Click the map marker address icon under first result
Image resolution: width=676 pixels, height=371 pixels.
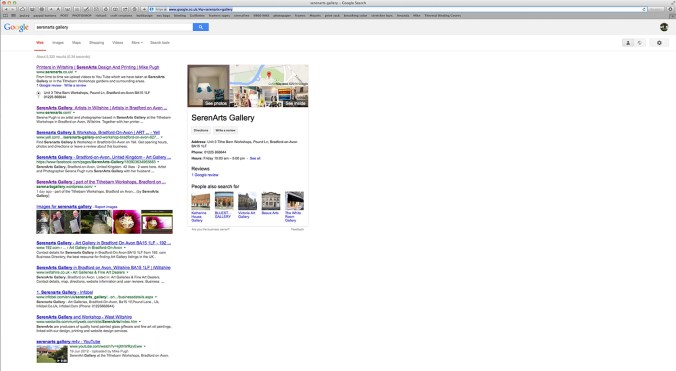38,94
